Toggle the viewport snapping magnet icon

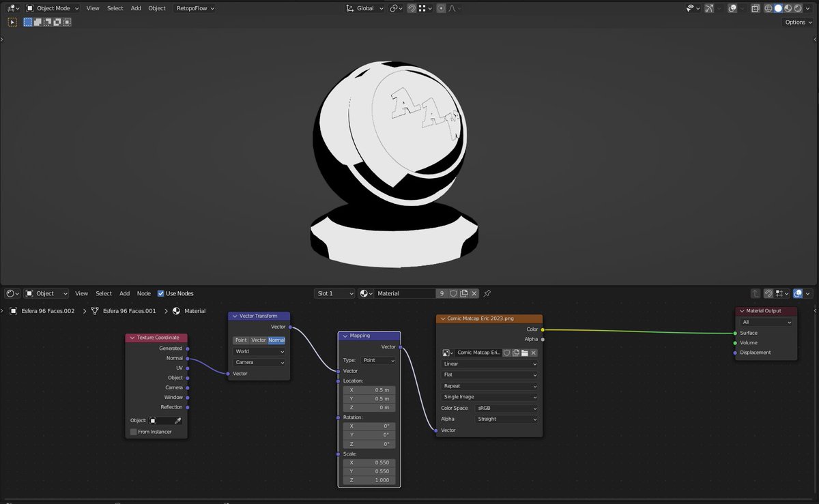click(412, 8)
